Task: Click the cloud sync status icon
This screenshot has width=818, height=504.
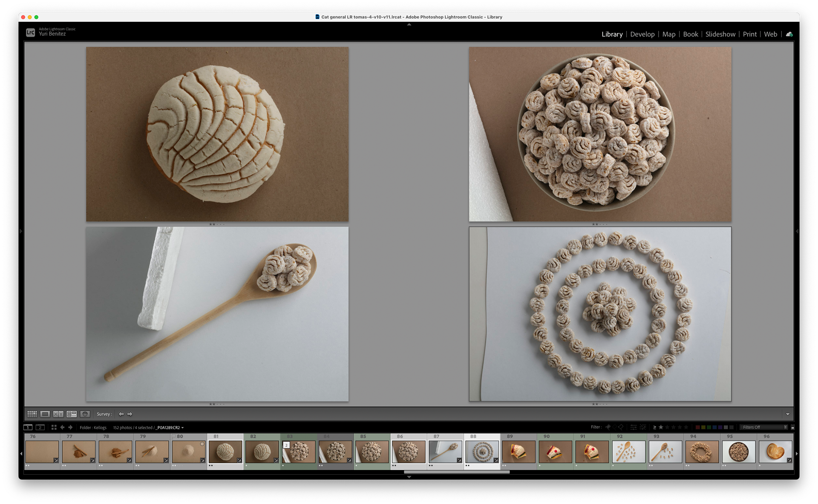Action: click(789, 34)
